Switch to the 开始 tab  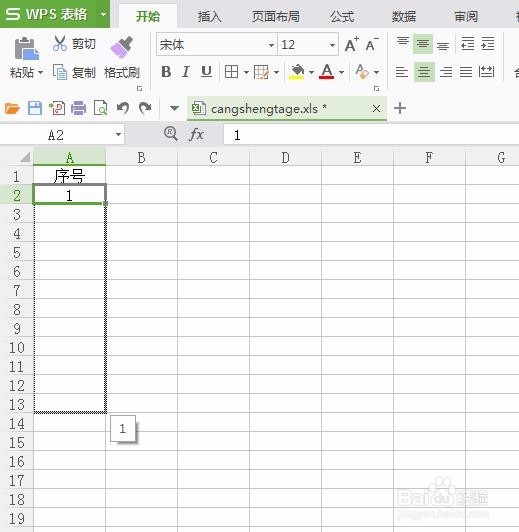coord(148,16)
